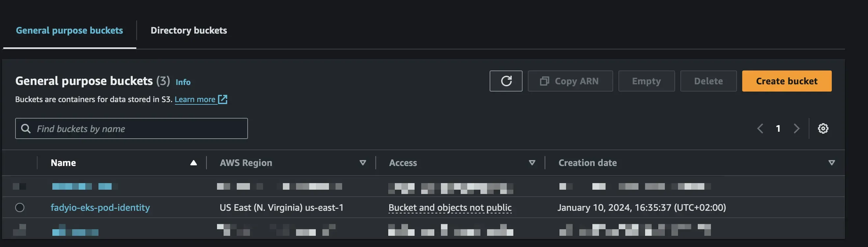
Task: Go to the next page arrow
Action: point(797,128)
